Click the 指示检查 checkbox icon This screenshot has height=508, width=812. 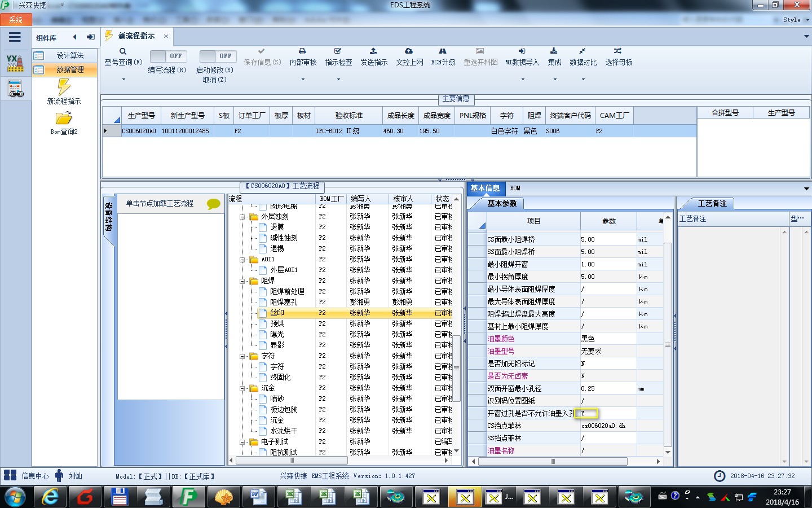[x=338, y=51]
